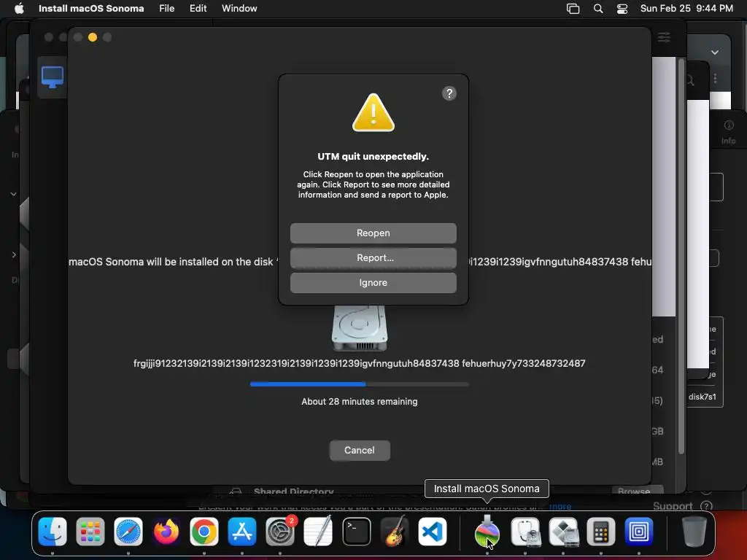Image resolution: width=747 pixels, height=560 pixels.
Task: Open Terminal from the Dock
Action: coord(356,532)
